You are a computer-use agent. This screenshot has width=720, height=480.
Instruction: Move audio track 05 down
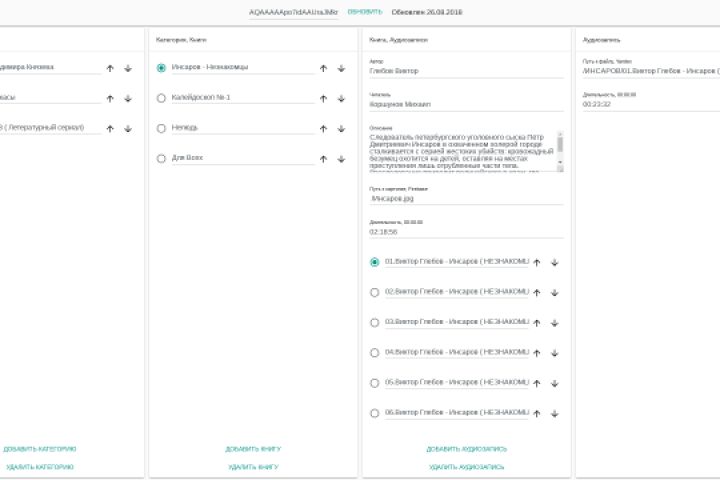coord(555,382)
